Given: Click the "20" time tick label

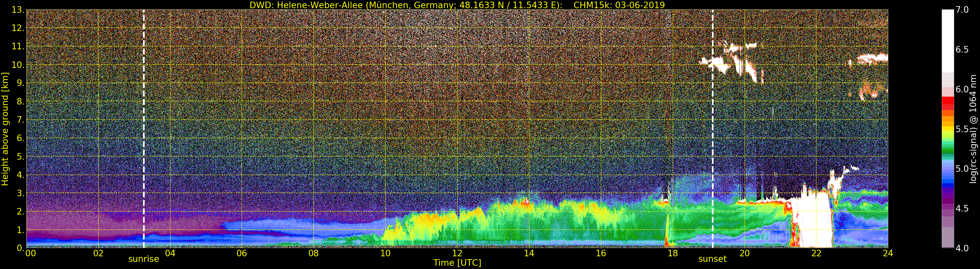Looking at the screenshot, I should point(744,253).
